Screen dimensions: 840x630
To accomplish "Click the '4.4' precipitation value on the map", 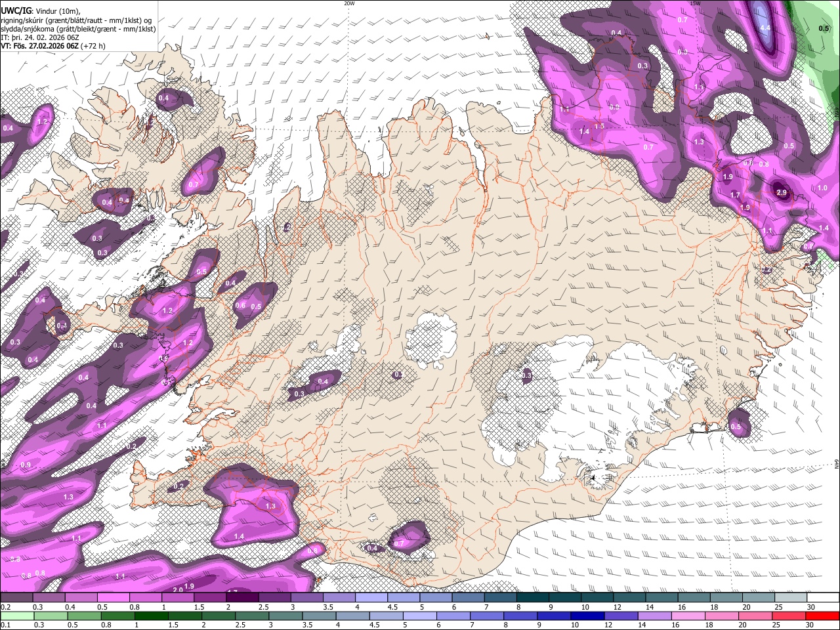I will (765, 28).
